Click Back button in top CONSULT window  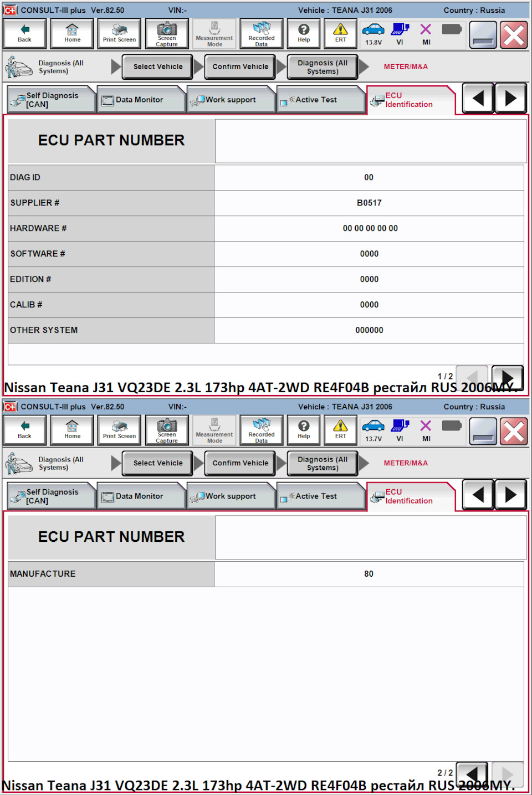24,33
